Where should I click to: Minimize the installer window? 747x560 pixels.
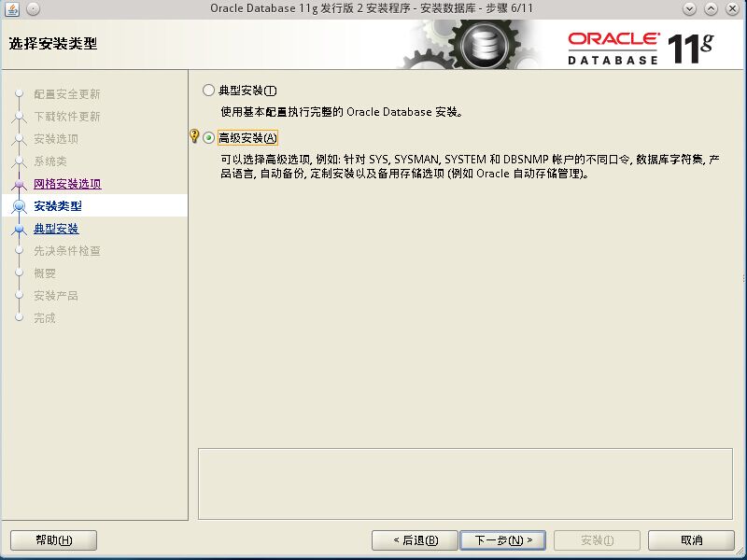(x=689, y=8)
